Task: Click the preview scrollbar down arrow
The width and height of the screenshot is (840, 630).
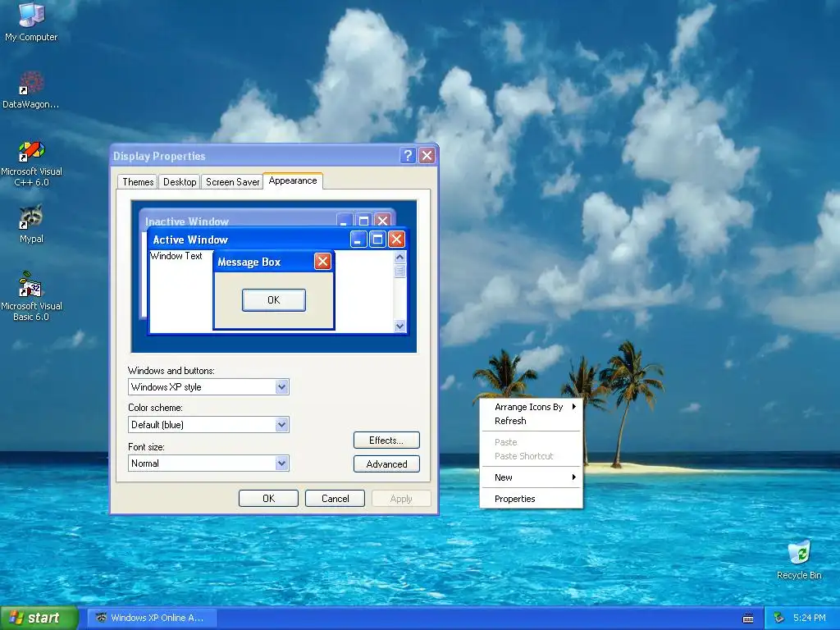Action: click(x=399, y=326)
